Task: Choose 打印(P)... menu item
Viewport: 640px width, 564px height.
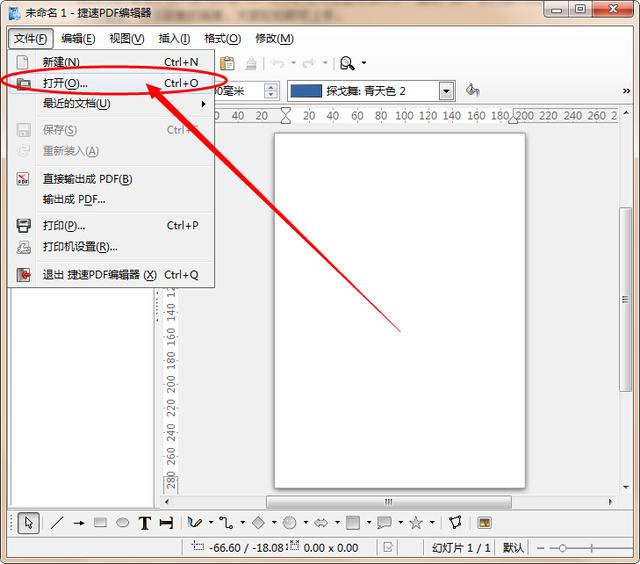Action: point(111,225)
